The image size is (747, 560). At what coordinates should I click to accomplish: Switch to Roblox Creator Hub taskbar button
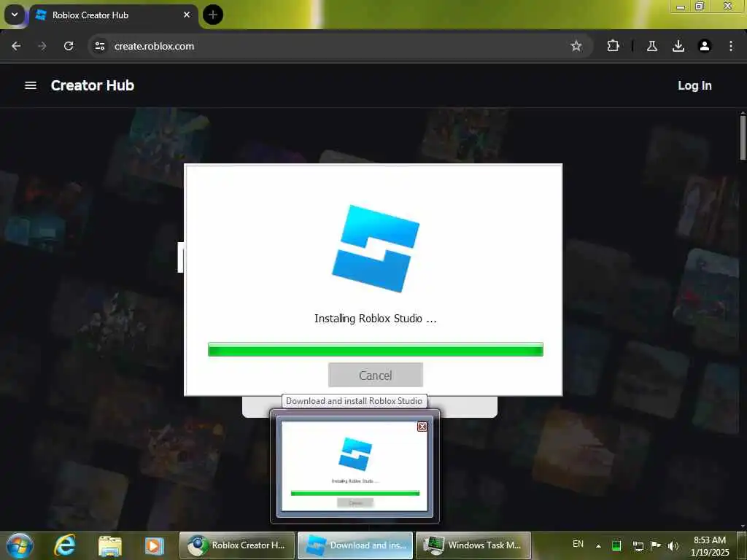pos(237,545)
